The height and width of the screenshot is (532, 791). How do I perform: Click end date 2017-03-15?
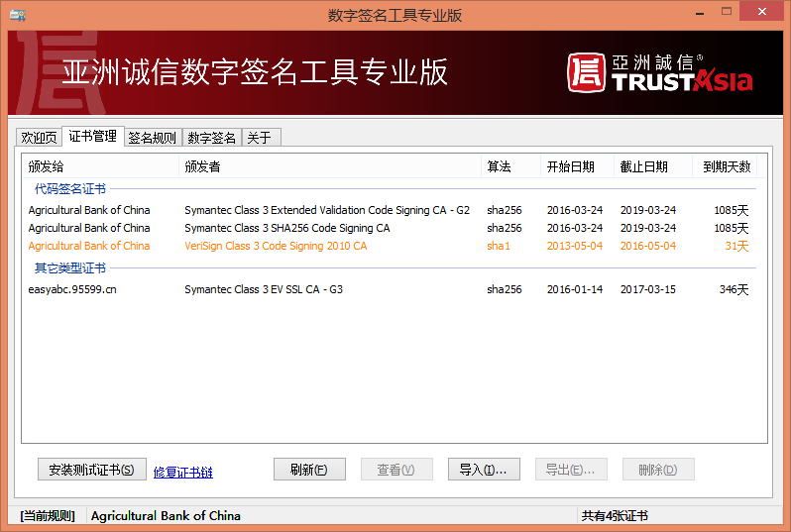[647, 289]
